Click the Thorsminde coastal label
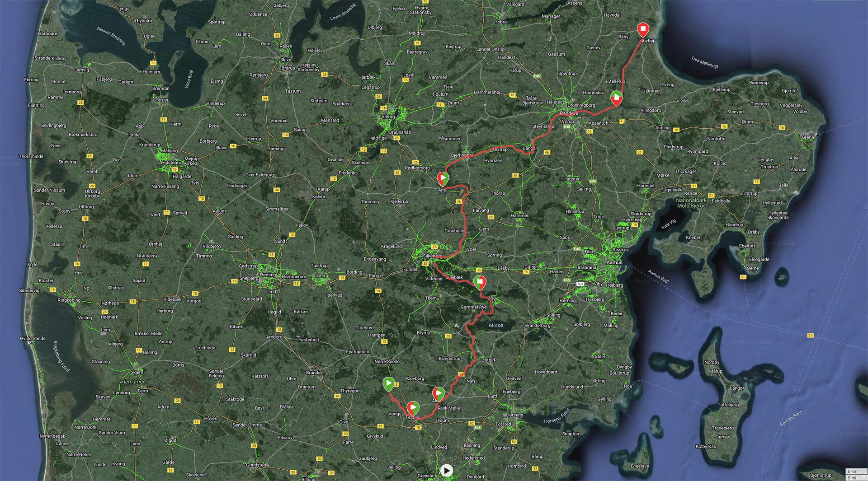Screen dimensions: 868x481 click(x=31, y=156)
